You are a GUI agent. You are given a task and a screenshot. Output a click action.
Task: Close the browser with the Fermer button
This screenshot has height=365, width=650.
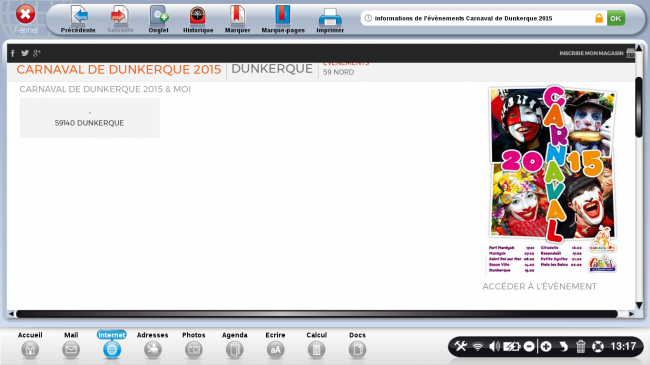click(x=25, y=19)
